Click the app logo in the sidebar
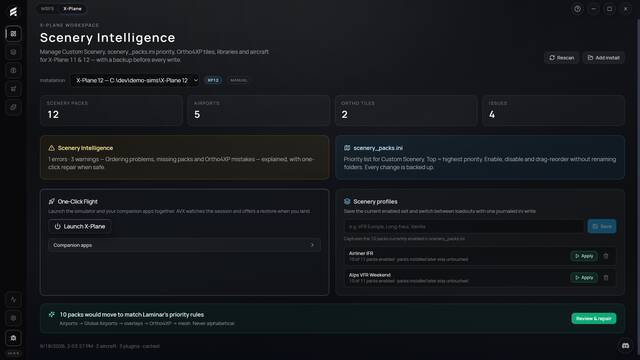The image size is (640, 360). coord(13,11)
